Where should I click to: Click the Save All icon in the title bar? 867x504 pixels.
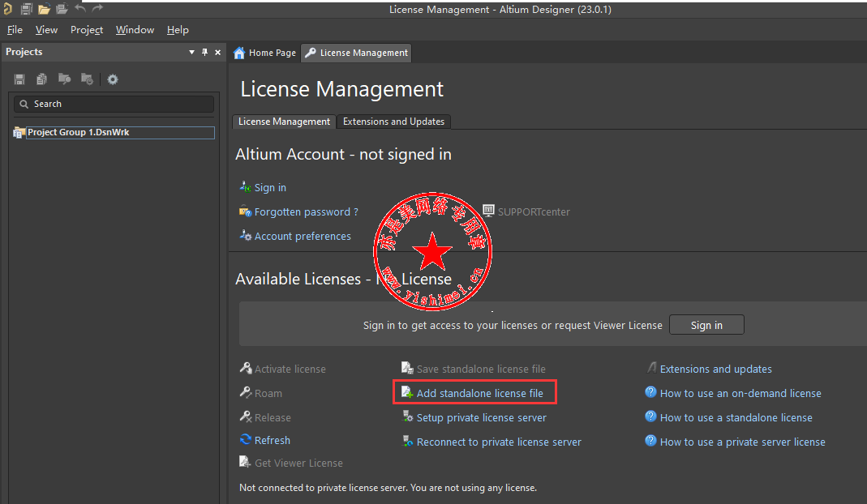[26, 8]
